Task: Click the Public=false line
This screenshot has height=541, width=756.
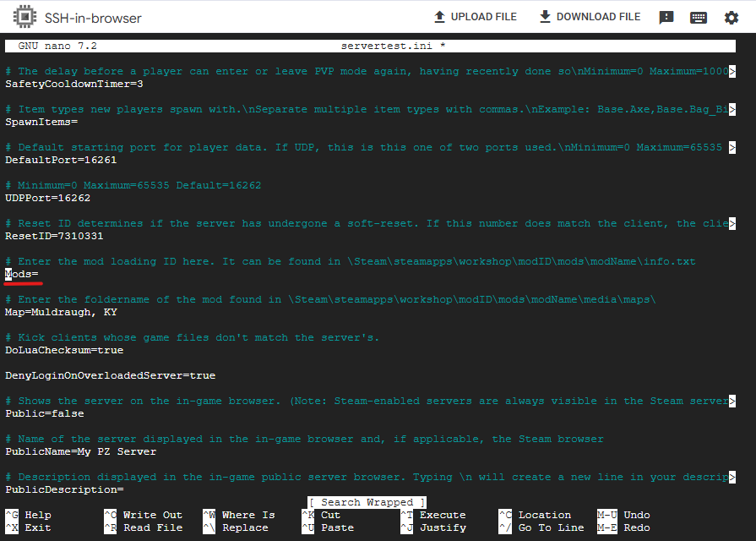Action: pyautogui.click(x=45, y=413)
